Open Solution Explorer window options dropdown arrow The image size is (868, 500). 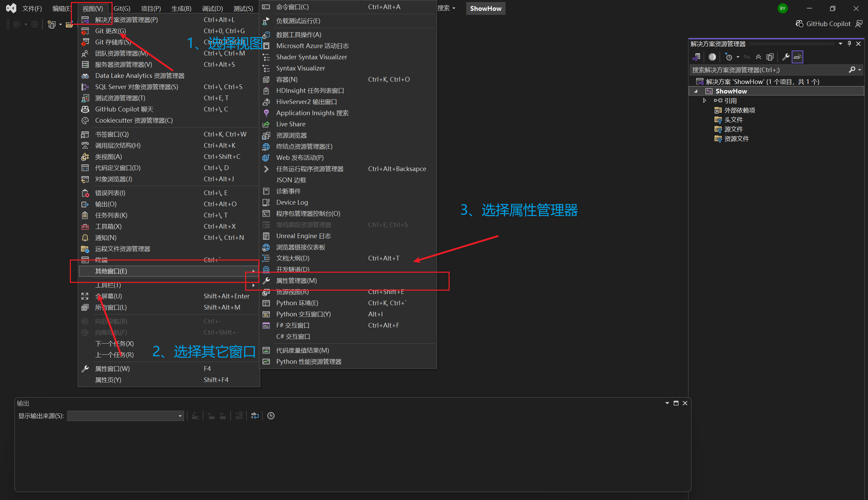point(840,44)
